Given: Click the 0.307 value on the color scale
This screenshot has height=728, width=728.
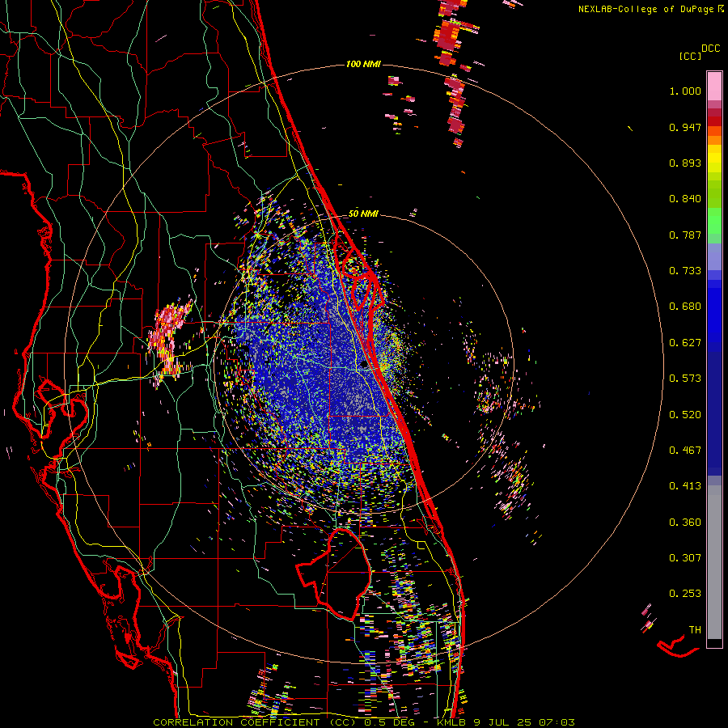Looking at the screenshot, I should (685, 558).
